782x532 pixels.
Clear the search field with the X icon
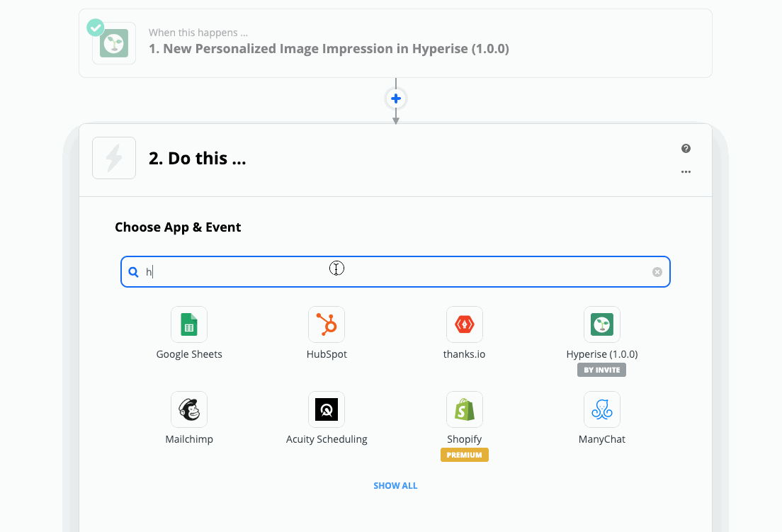(x=657, y=272)
